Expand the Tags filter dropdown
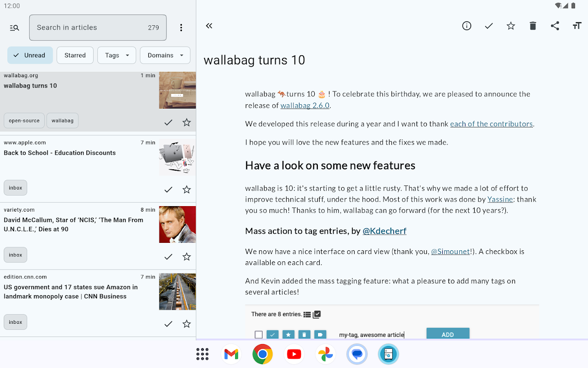Image resolution: width=588 pixels, height=368 pixels. coord(117,55)
